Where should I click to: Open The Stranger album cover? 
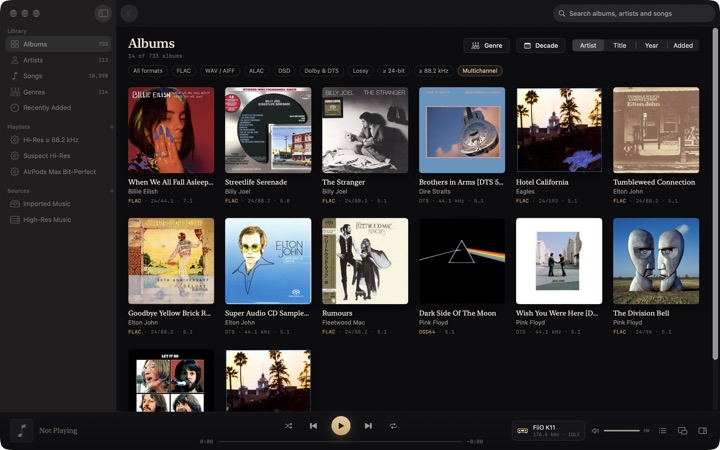pos(365,130)
